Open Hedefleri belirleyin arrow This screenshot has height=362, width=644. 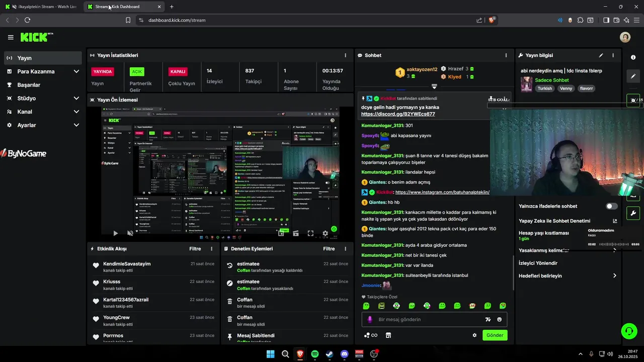[x=614, y=276]
